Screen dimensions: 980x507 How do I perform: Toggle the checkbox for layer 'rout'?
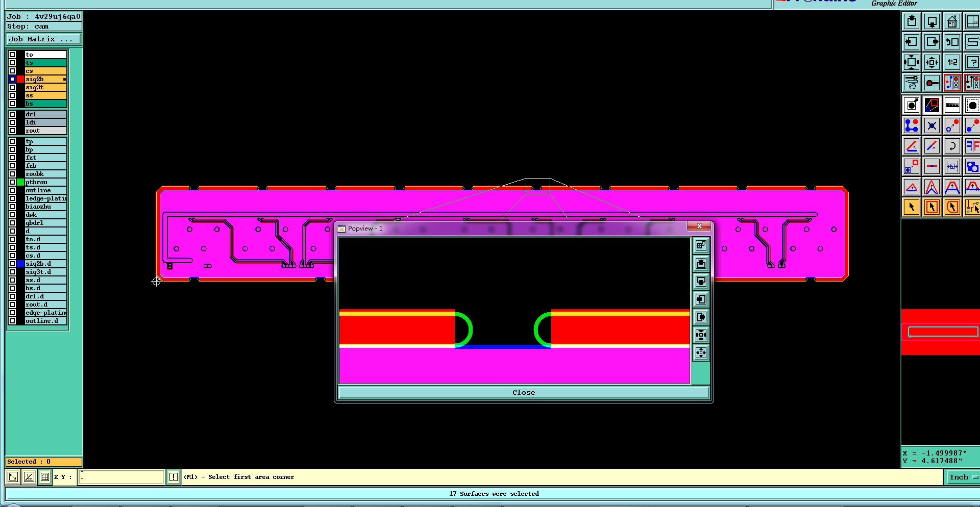tap(12, 131)
